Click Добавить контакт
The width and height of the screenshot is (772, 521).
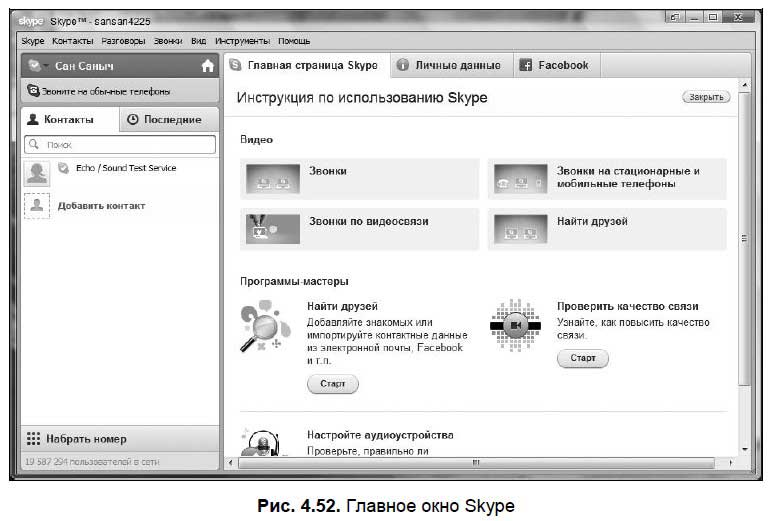pos(101,206)
